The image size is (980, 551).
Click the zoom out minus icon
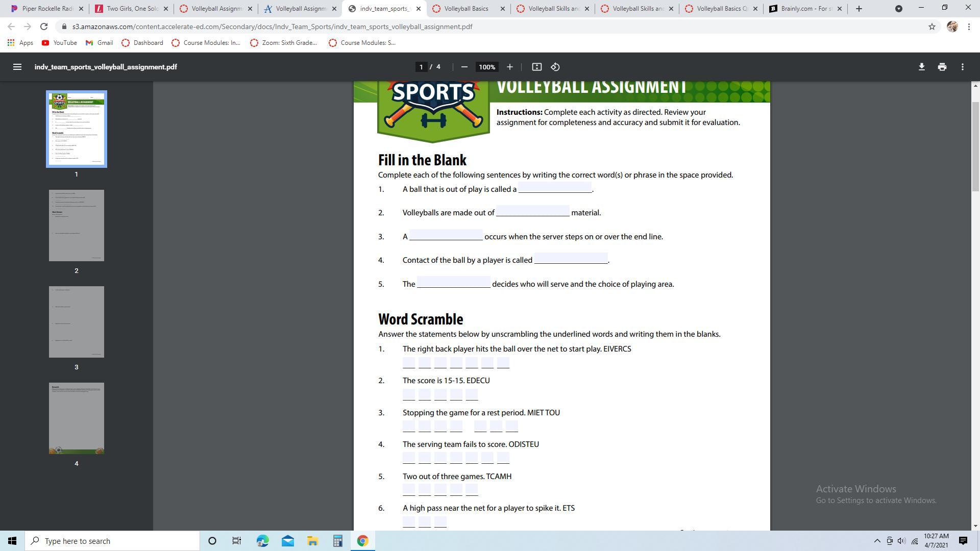tap(464, 67)
